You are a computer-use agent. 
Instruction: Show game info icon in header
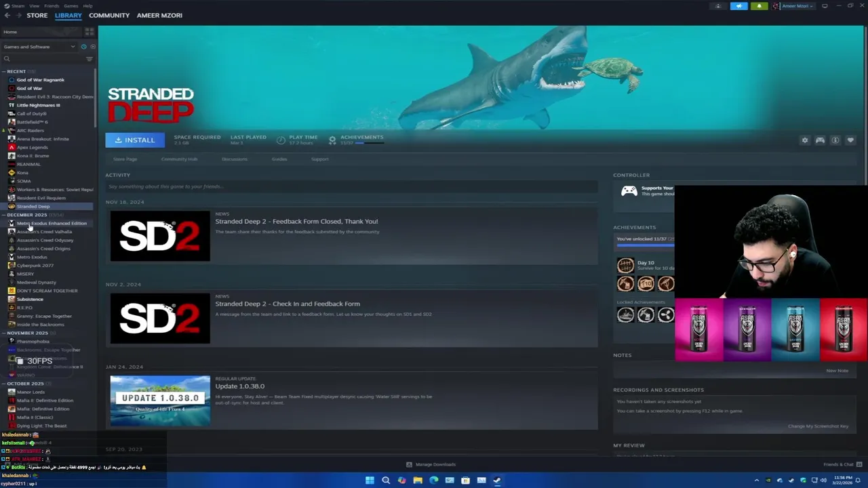coord(835,140)
